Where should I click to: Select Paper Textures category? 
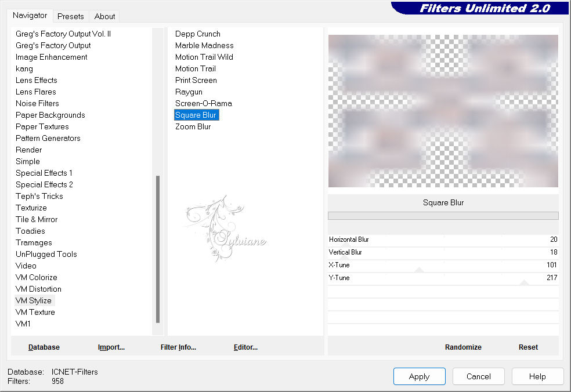42,126
